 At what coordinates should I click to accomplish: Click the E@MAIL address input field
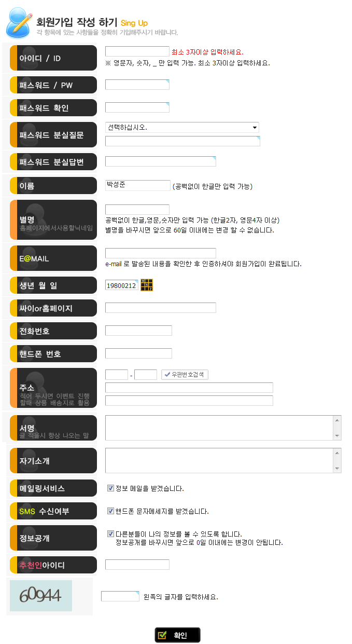click(x=161, y=253)
